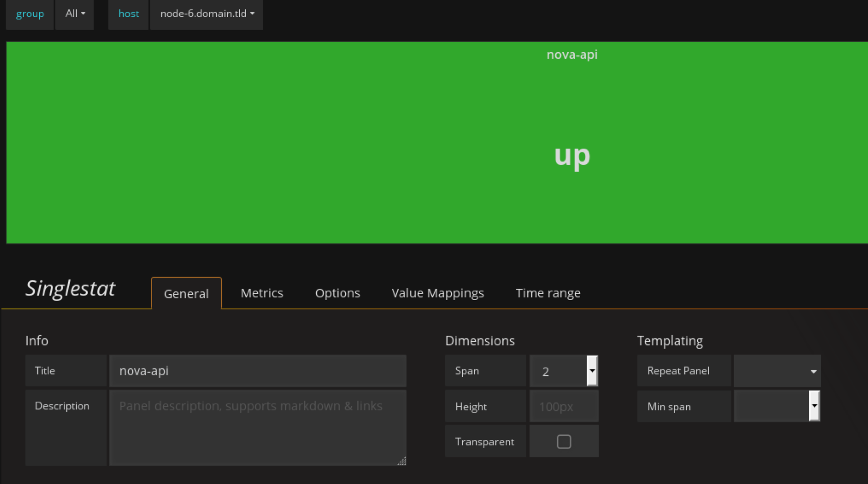
Task: Click the 'up' status value in panel
Action: tap(572, 155)
